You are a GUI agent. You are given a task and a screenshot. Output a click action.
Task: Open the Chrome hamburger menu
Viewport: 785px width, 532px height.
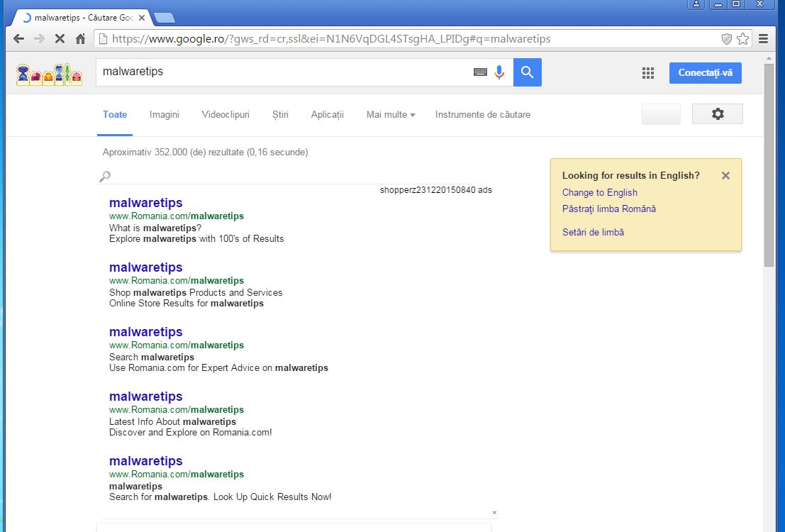(x=764, y=38)
